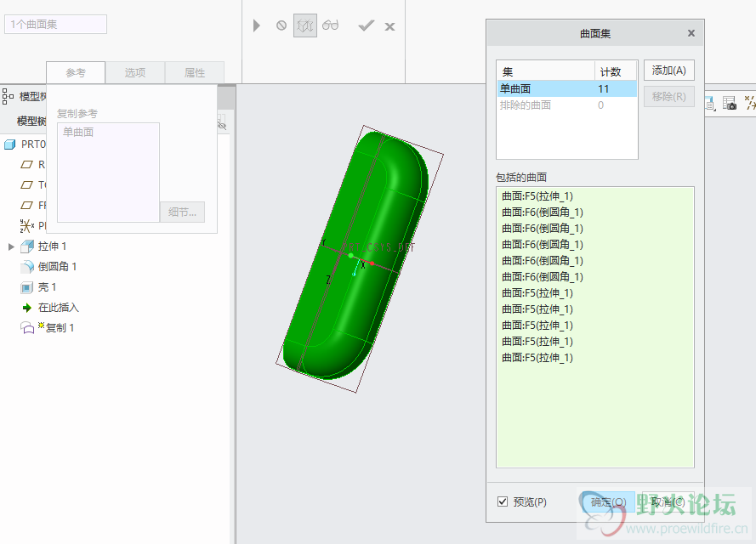Click the pause/resume play arrow icon
Screen dimensions: 756x544
tap(257, 25)
